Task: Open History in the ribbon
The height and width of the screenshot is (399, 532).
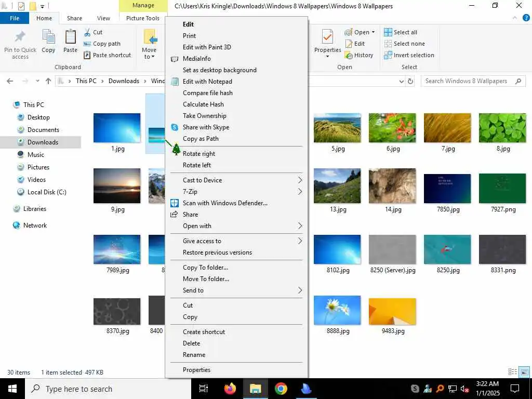Action: tap(359, 55)
